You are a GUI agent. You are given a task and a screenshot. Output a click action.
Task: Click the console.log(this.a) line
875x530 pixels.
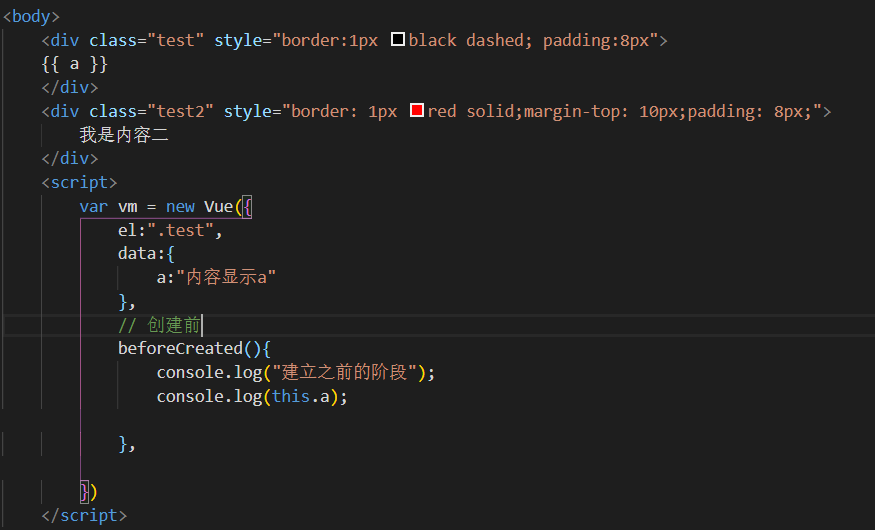tap(252, 396)
